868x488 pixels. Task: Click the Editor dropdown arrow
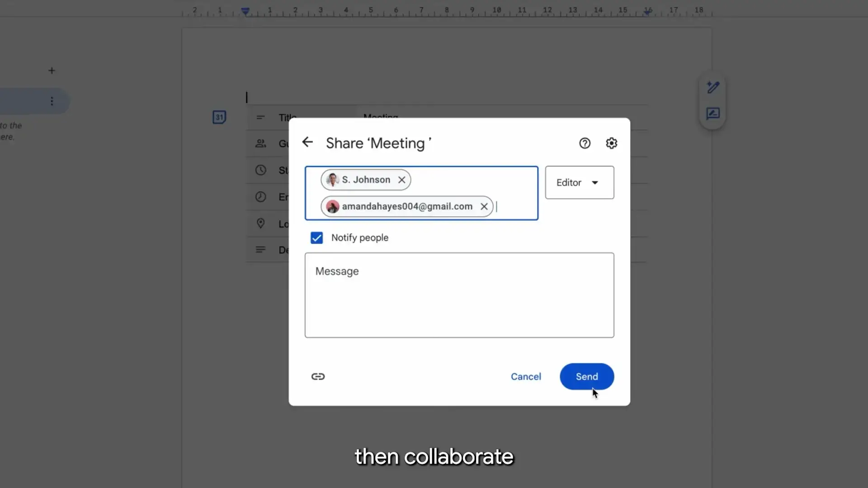pos(595,183)
